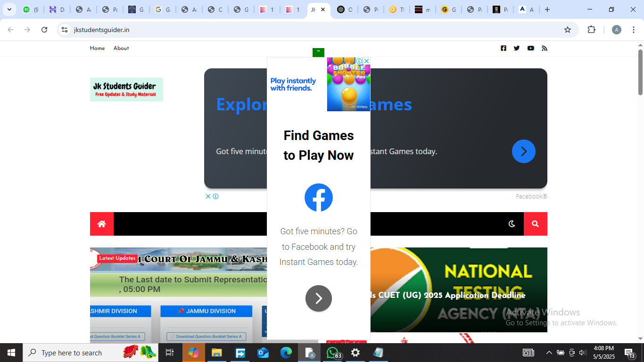Viewport: 644px width, 362px height.
Task: Open the Extensions puzzle icon
Action: 592,30
